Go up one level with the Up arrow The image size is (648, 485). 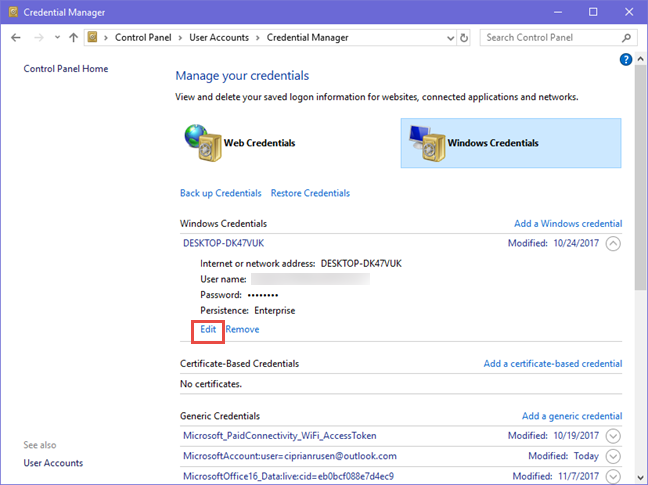pos(74,38)
